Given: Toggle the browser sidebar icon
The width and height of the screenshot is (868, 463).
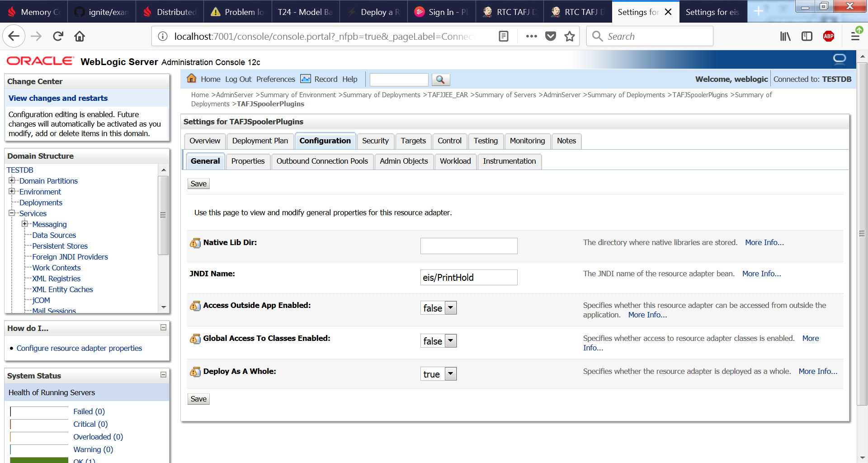Looking at the screenshot, I should pyautogui.click(x=807, y=36).
